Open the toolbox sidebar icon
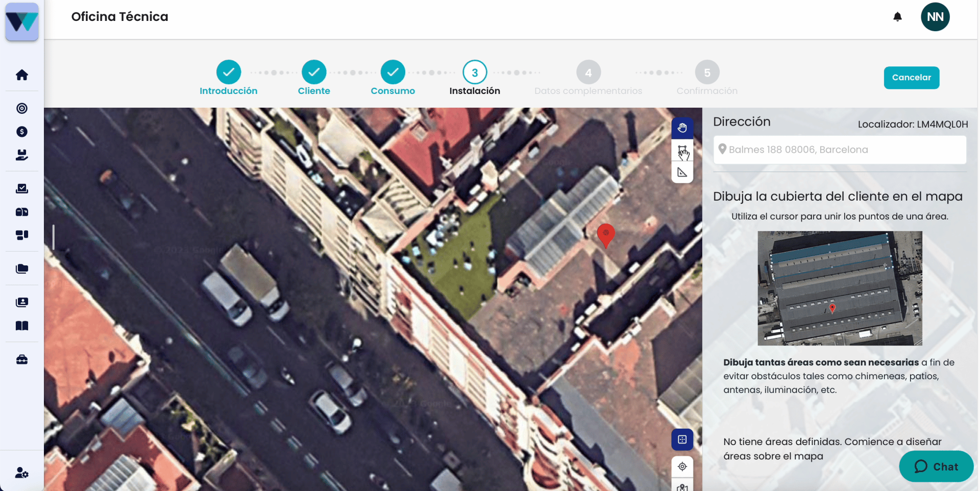980x491 pixels. click(22, 359)
